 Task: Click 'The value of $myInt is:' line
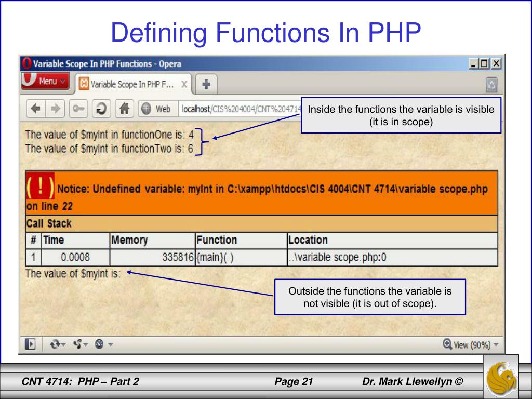click(x=73, y=273)
